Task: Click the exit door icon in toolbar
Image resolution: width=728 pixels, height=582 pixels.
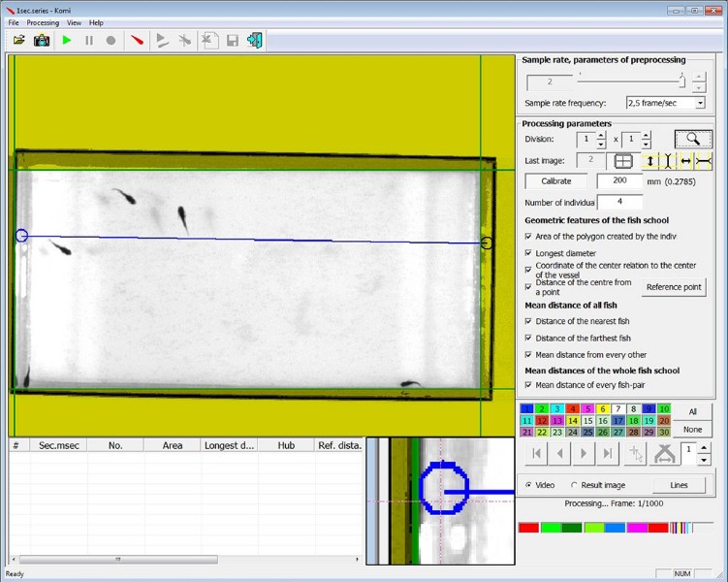Action: pos(254,40)
